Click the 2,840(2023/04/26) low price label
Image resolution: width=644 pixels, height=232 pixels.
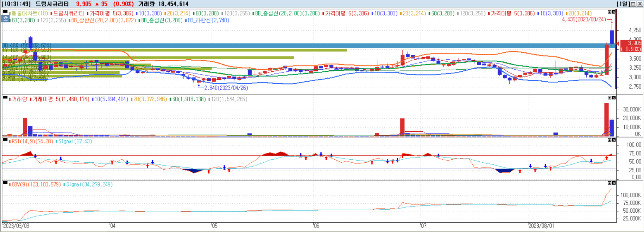coord(226,88)
